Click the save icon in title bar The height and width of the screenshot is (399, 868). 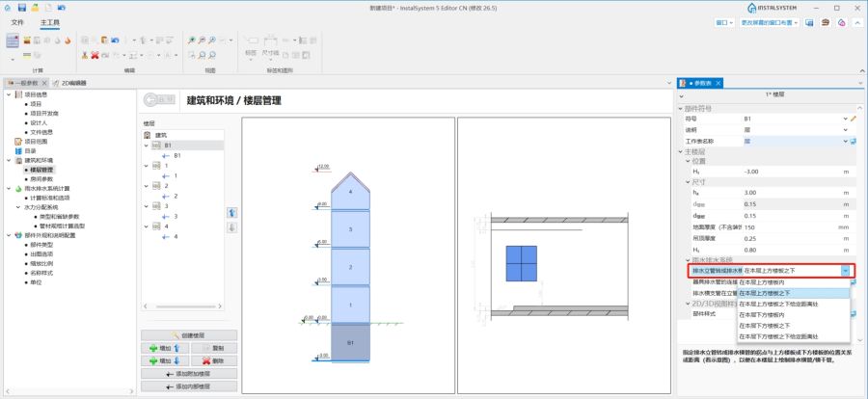[x=21, y=7]
